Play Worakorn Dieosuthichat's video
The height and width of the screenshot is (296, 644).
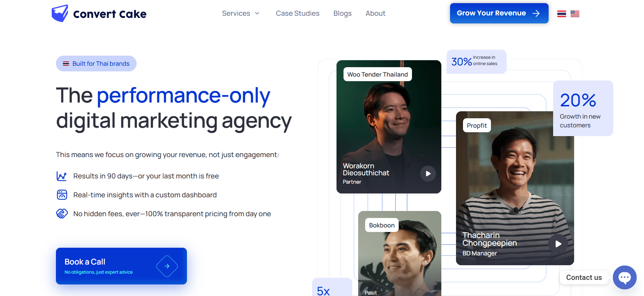tap(428, 174)
